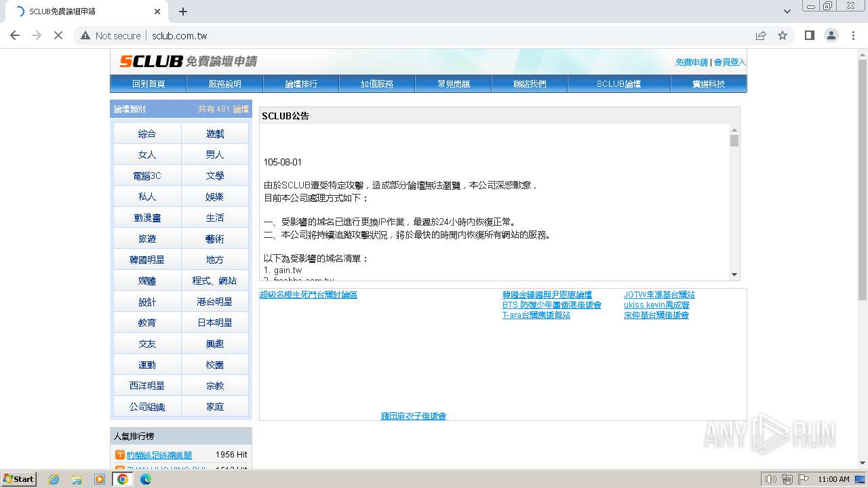Go to 回到首頁 menu
This screenshot has width=868, height=488.
(149, 84)
